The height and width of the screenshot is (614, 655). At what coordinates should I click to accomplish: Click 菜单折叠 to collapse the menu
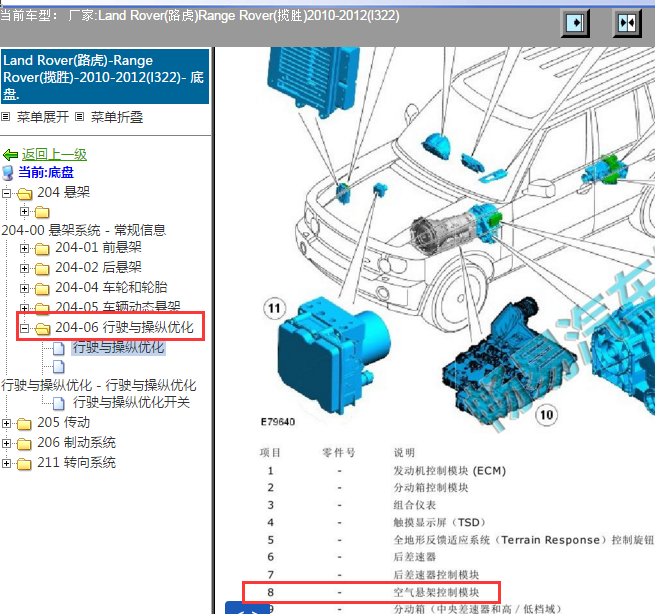point(117,117)
